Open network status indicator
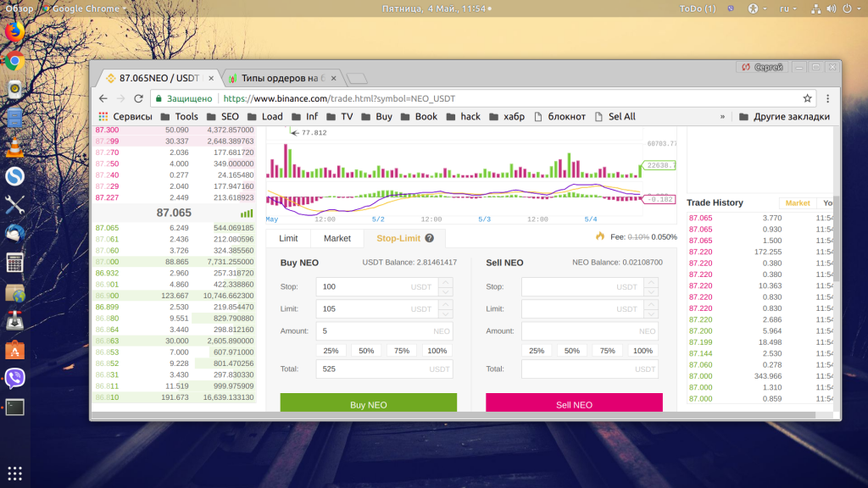 tap(816, 8)
